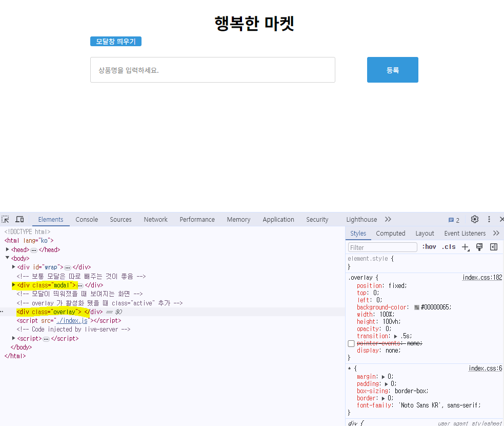504x426 pixels.
Task: Expand the ellipsis inside the head tag
Action: (34, 250)
